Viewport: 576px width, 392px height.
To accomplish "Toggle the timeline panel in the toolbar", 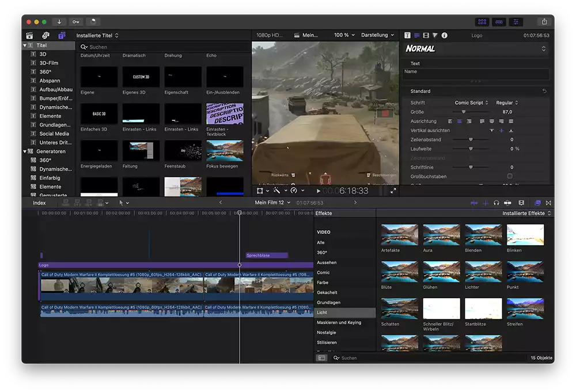I will 499,22.
